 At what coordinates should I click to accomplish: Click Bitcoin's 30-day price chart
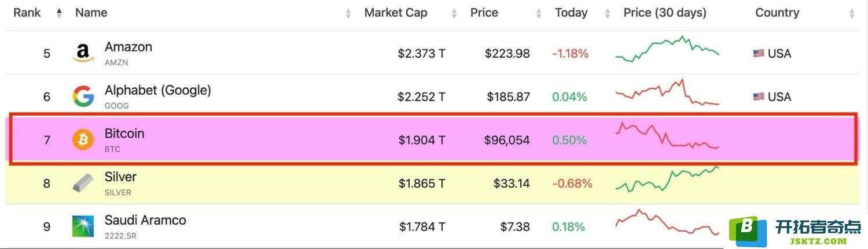tap(667, 136)
